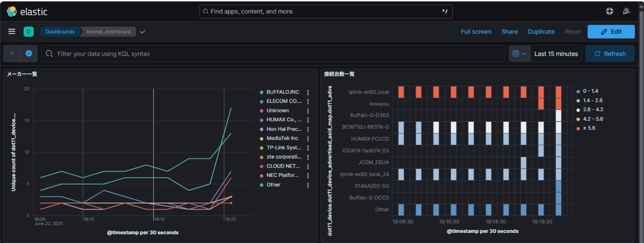
Task: Toggle CLOUD NET legend series
Action: [x=284, y=166]
